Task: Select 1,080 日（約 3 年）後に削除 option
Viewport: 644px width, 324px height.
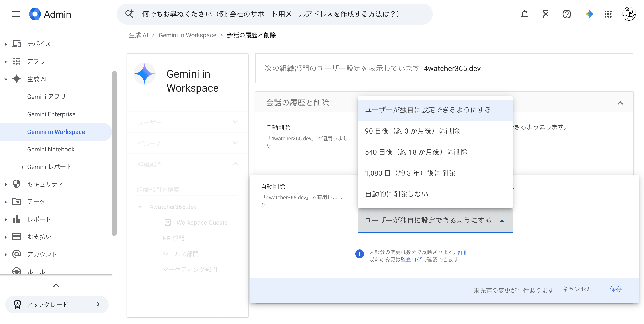Action: click(435, 173)
